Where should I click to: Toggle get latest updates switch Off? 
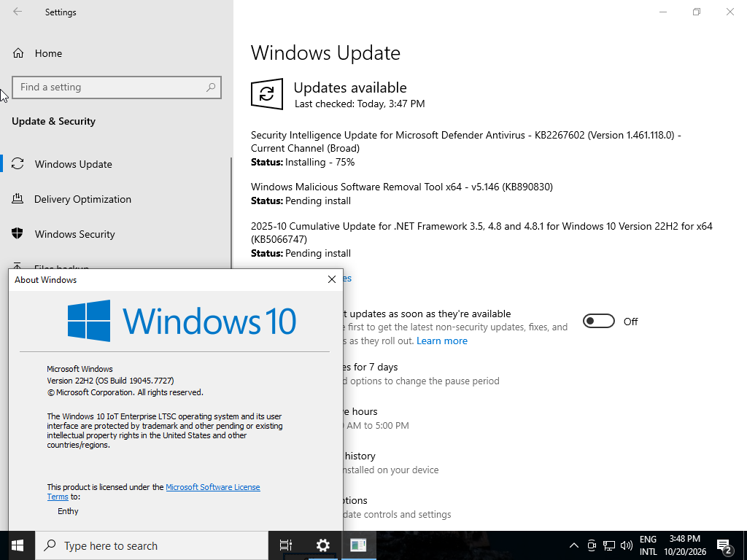(599, 322)
